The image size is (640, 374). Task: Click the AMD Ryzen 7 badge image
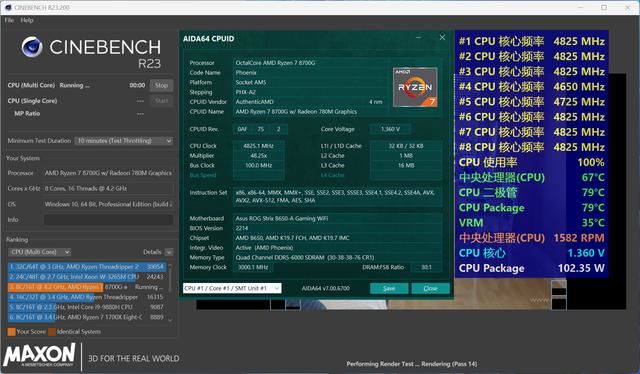click(415, 87)
